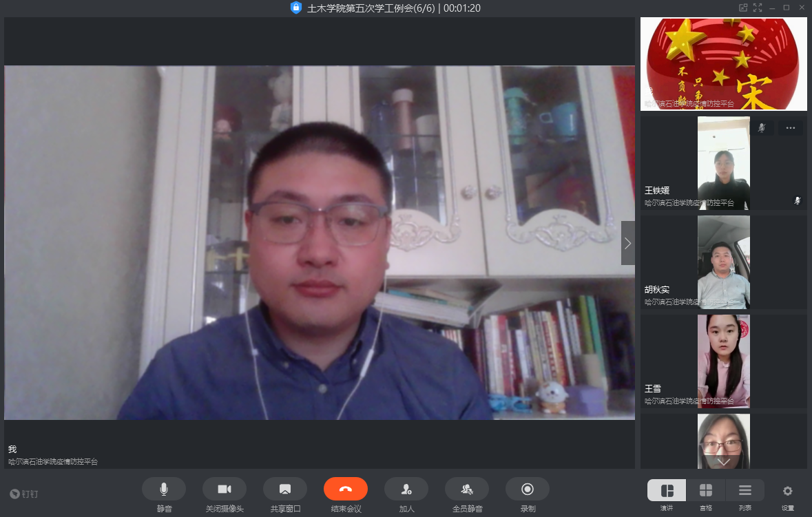Click the blue security shield icon in title
Screen dimensions: 812x517
tap(296, 8)
